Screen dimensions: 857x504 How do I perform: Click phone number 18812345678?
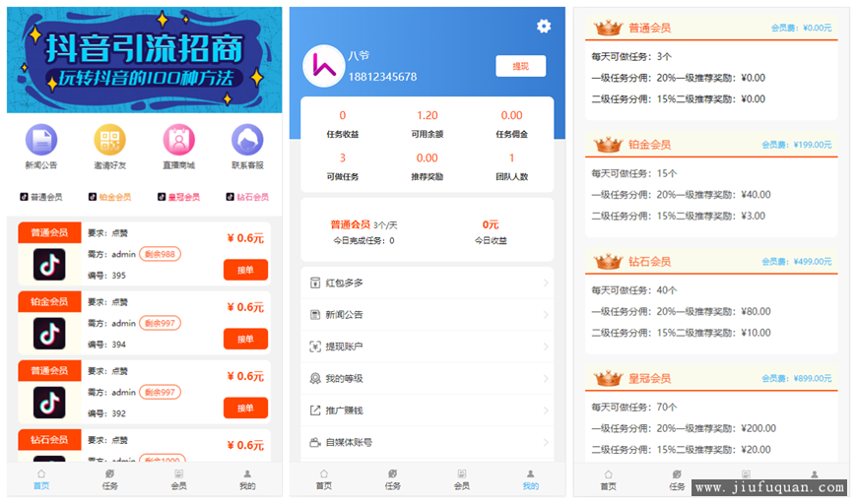coord(382,77)
